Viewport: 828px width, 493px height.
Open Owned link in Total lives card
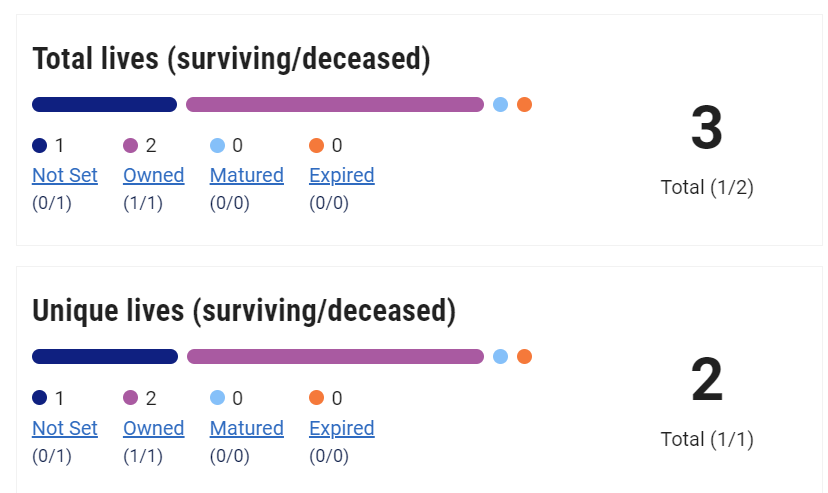(x=153, y=175)
